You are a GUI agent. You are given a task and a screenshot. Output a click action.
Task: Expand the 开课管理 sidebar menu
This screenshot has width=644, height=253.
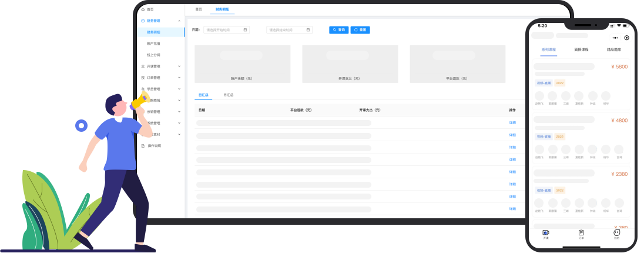pyautogui.click(x=179, y=66)
